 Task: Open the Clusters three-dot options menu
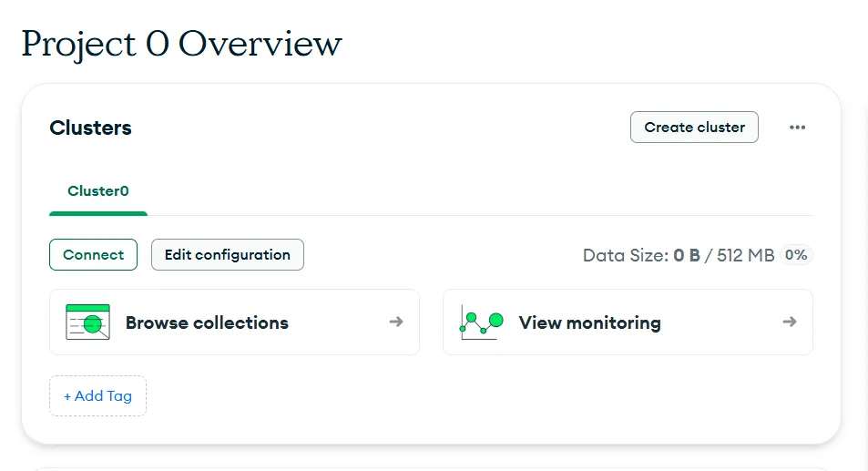[797, 128]
